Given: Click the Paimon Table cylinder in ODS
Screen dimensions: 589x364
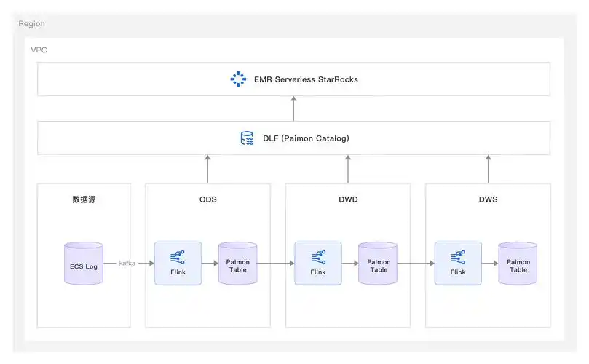Looking at the screenshot, I should tap(238, 263).
